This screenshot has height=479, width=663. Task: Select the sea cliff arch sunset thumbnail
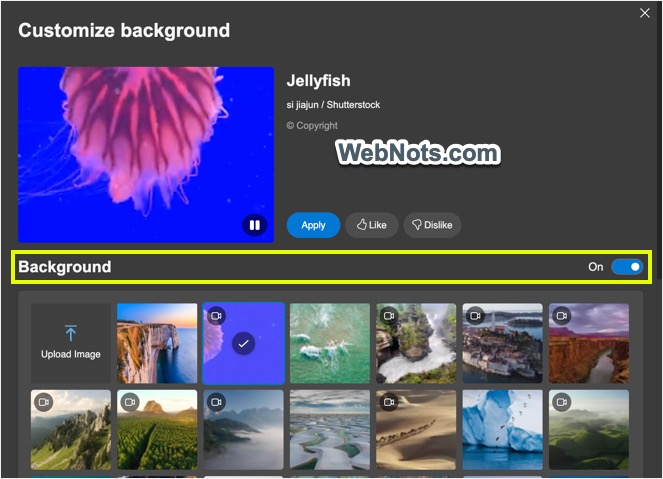157,343
